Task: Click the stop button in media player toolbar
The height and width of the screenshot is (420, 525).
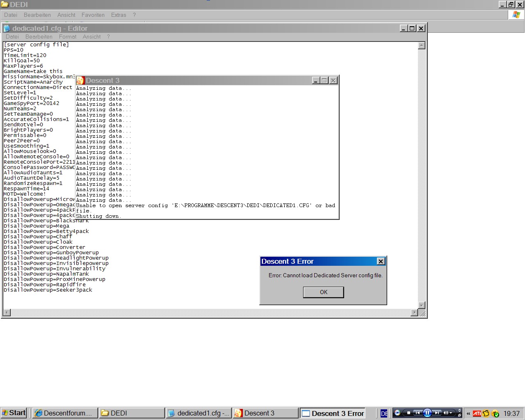Action: click(409, 413)
